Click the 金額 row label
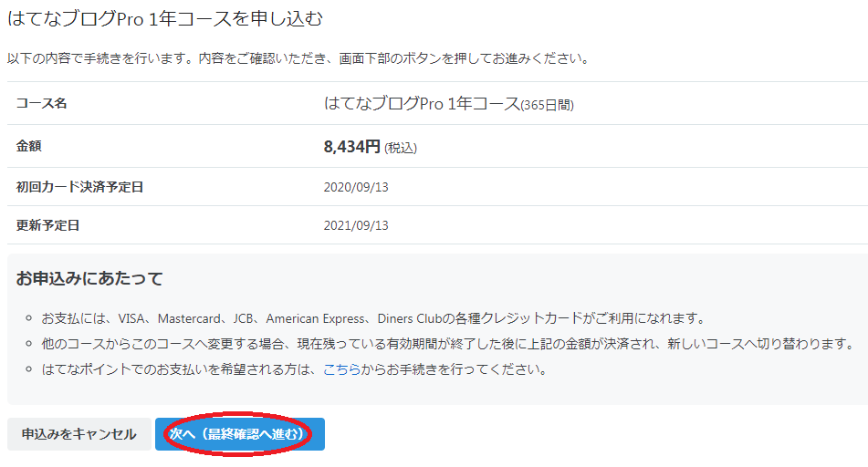The image size is (868, 467). (29, 146)
